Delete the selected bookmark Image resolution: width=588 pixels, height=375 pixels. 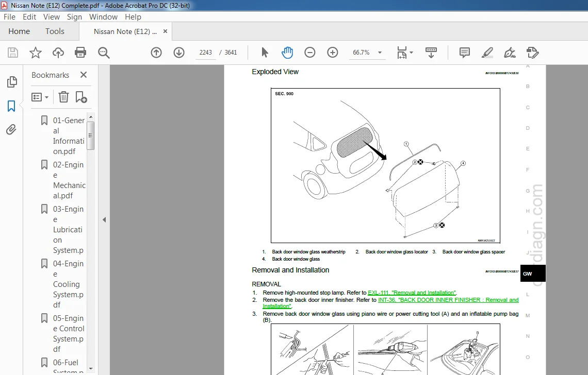(x=63, y=97)
